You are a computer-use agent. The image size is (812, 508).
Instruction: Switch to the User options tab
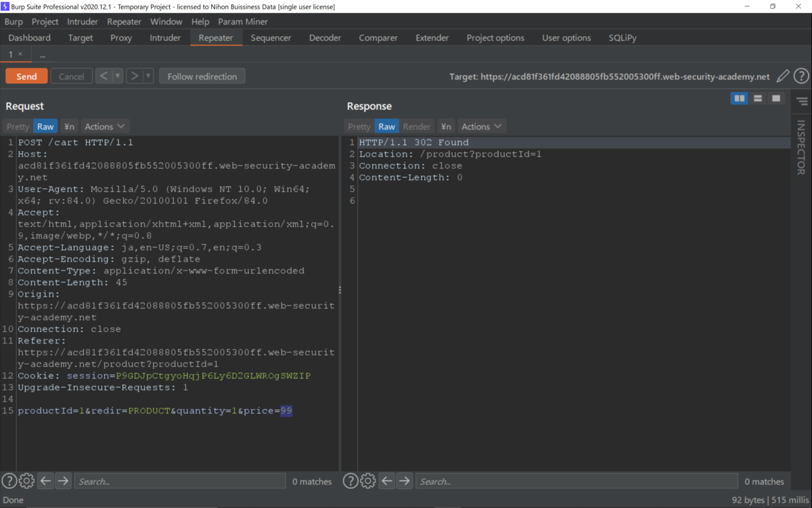pos(566,38)
